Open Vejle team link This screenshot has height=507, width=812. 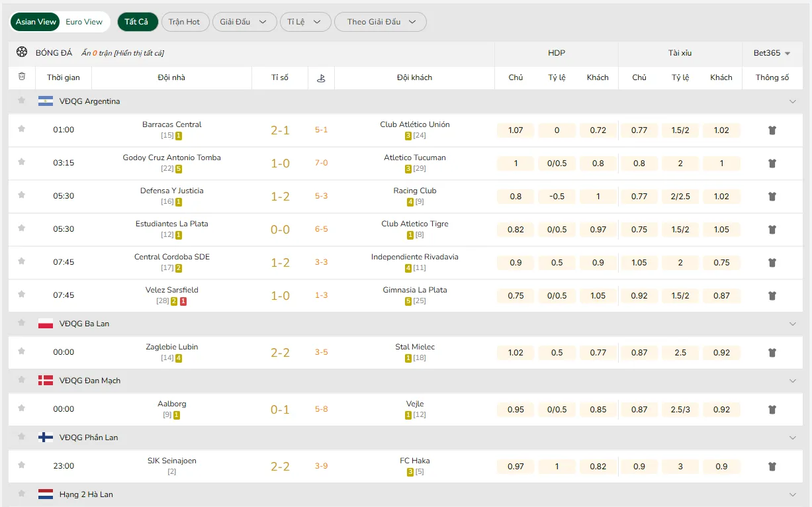coord(415,404)
